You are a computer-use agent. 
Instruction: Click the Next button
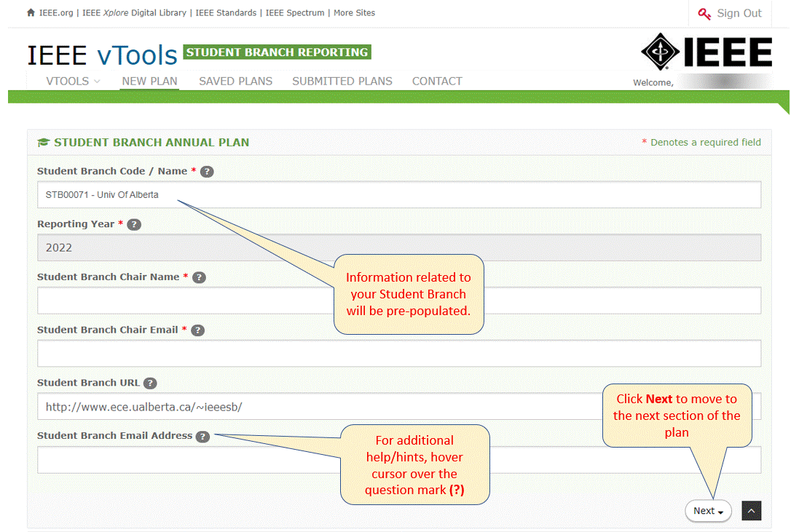708,511
